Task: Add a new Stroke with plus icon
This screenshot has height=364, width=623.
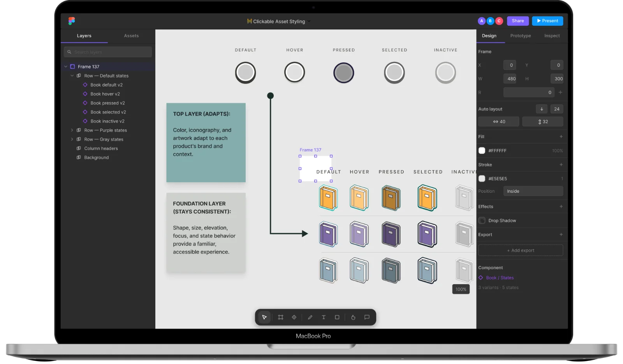Action: click(561, 165)
